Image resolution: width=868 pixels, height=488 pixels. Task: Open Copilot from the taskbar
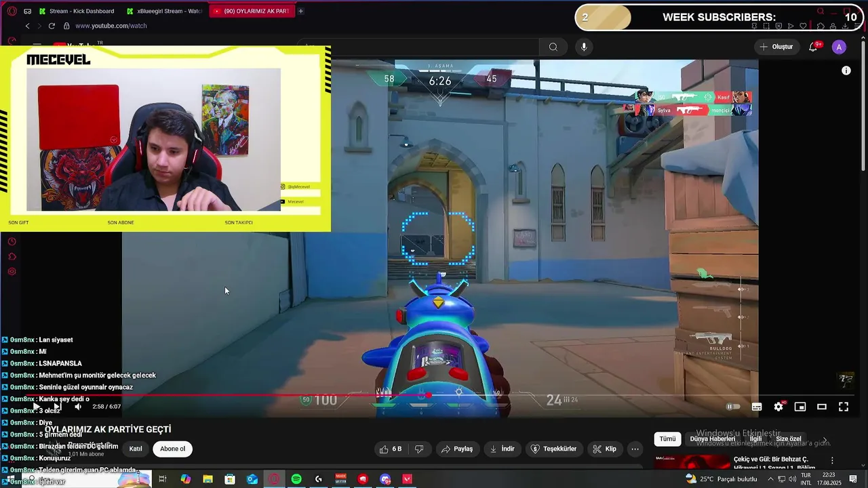(186, 479)
